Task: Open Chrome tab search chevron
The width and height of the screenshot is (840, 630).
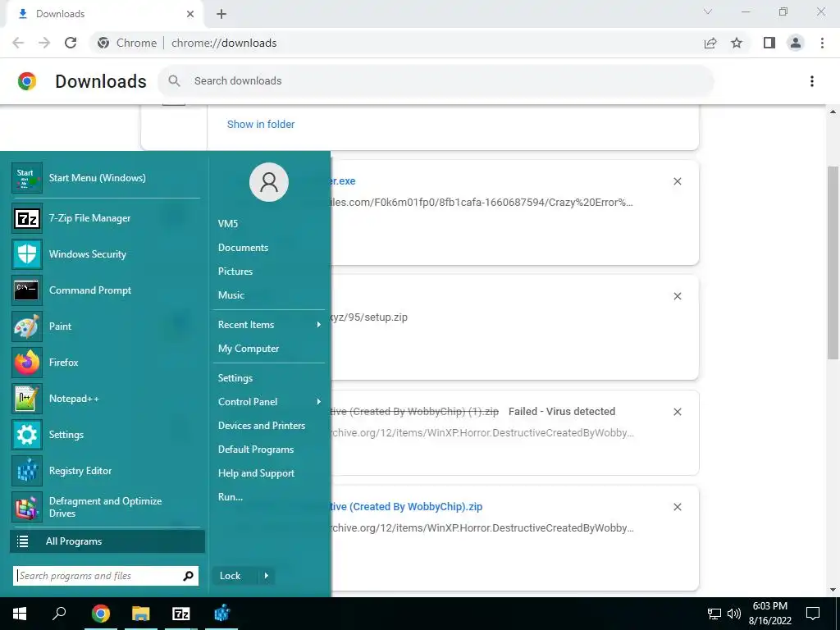Action: (x=708, y=11)
